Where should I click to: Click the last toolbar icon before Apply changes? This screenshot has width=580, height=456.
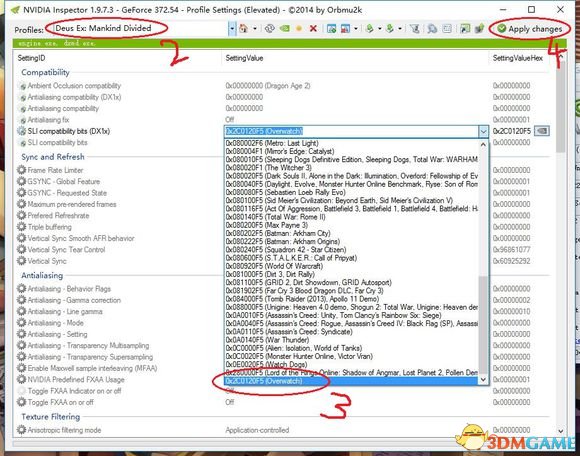coord(479,28)
